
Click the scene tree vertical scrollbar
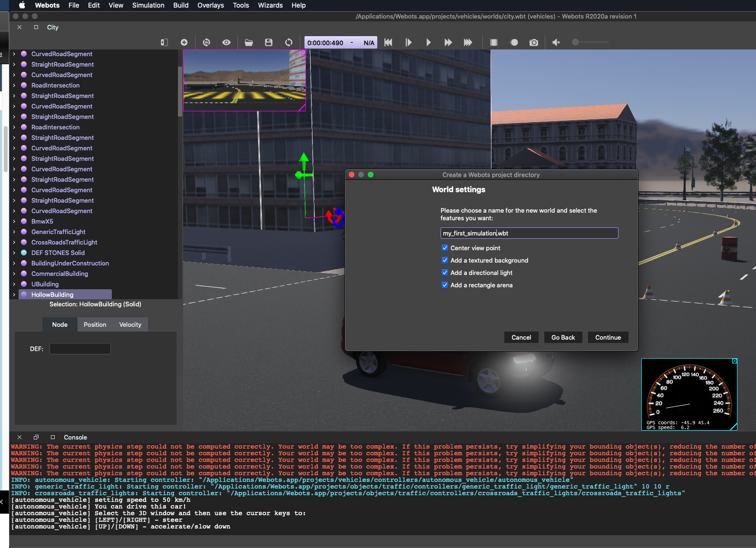[x=180, y=91]
